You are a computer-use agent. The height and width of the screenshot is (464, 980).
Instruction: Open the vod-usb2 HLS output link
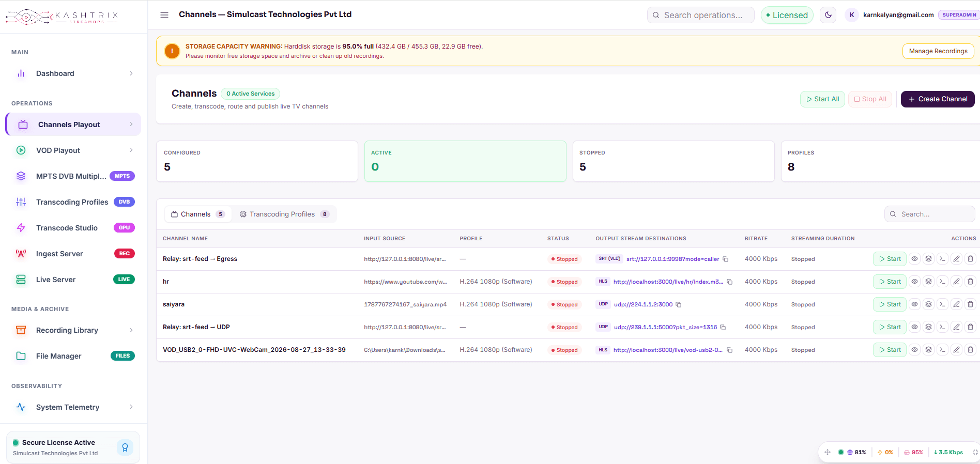[668, 350]
